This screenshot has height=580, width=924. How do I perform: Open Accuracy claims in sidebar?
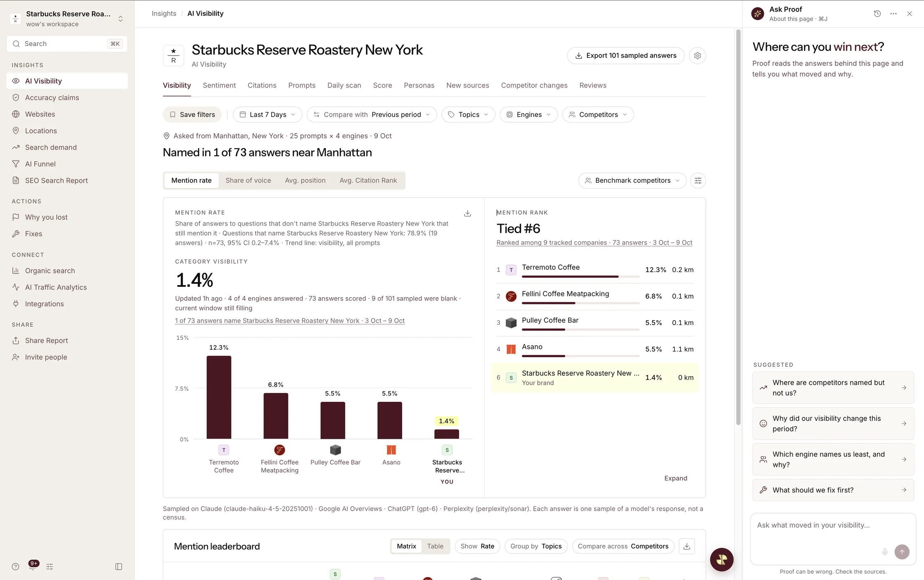coord(67,98)
